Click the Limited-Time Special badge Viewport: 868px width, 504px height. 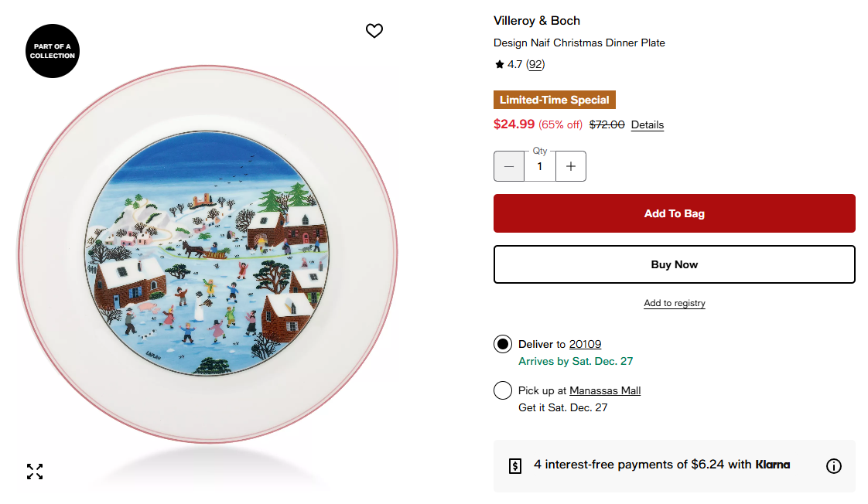(x=554, y=100)
